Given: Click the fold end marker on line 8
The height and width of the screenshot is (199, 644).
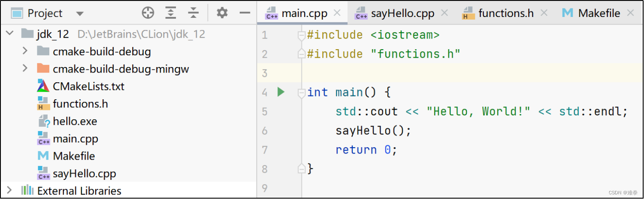Looking at the screenshot, I should 301,169.
